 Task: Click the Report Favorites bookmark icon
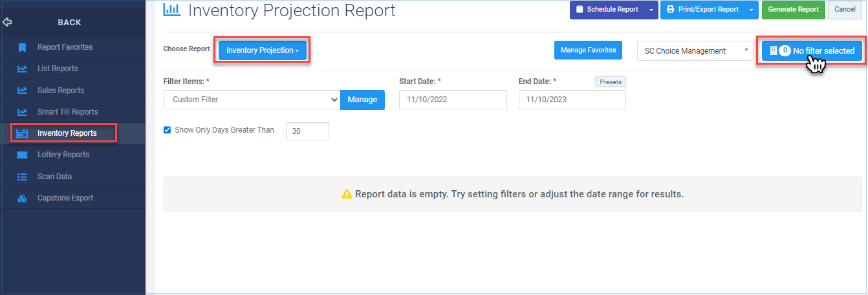tap(22, 47)
